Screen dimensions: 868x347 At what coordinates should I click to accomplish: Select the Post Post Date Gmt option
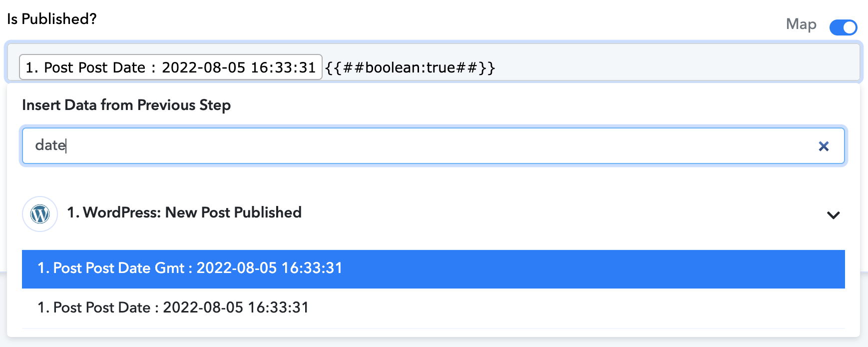point(434,269)
